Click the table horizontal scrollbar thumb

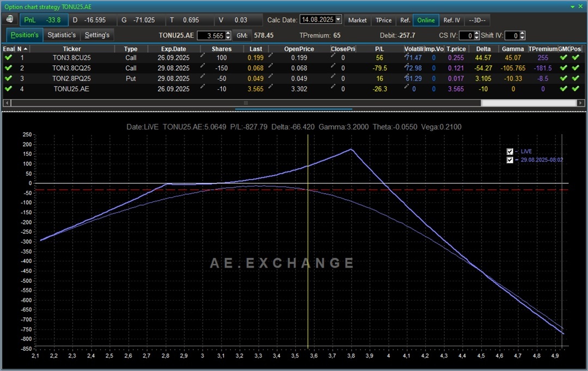(246, 103)
